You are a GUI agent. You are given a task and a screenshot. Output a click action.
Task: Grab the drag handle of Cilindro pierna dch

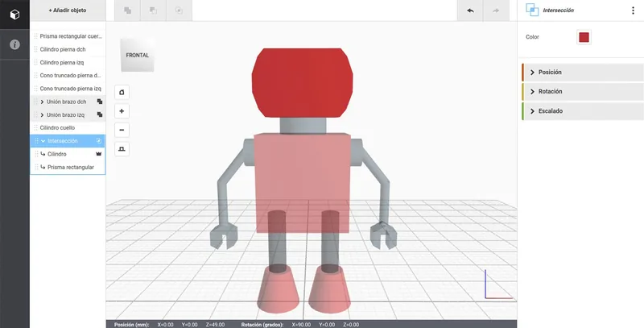35,49
